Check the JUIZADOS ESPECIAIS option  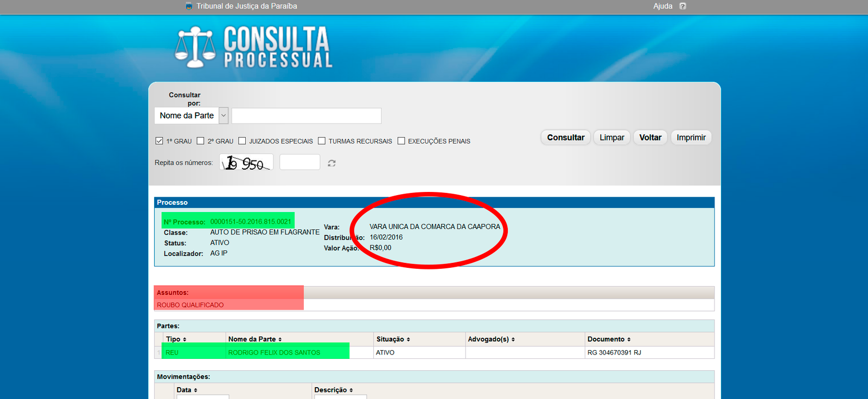pyautogui.click(x=242, y=141)
